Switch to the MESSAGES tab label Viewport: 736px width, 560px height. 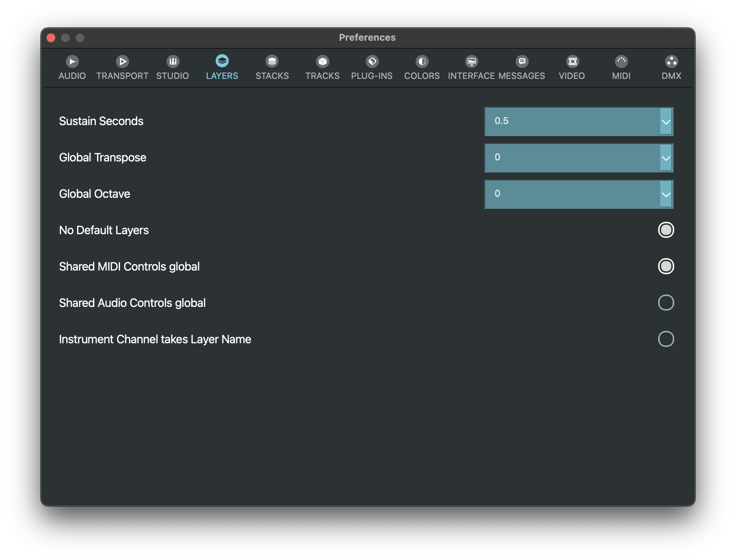tap(522, 76)
